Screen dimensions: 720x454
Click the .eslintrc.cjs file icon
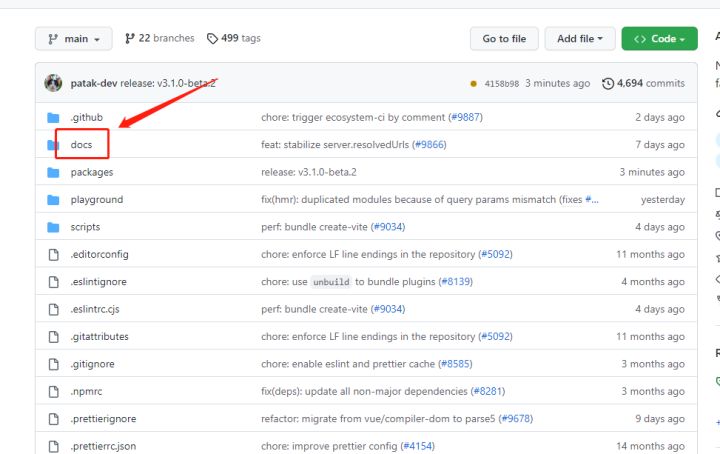54,309
